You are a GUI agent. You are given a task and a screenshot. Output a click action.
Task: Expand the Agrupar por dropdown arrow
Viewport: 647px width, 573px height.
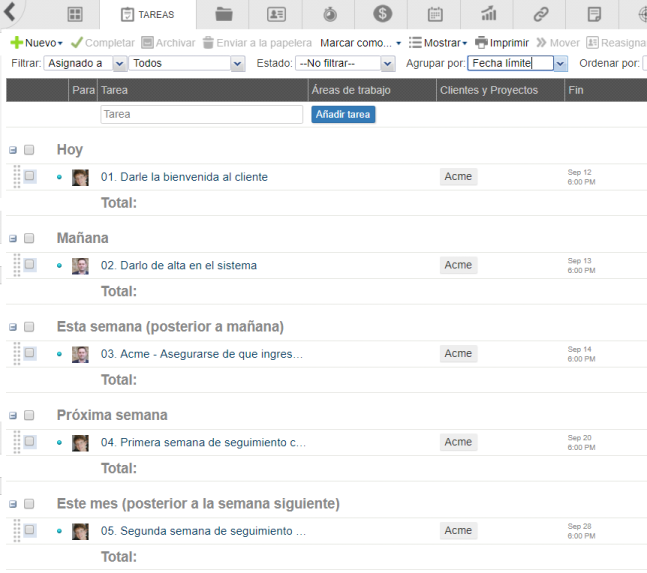(560, 63)
